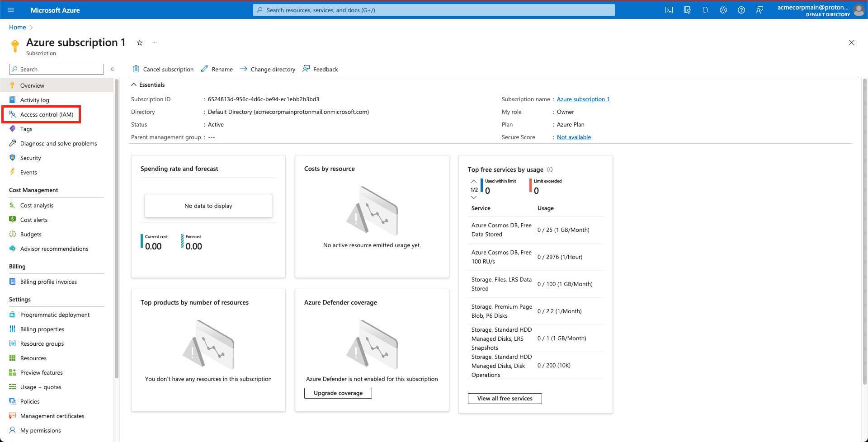This screenshot has height=442, width=868.
Task: Click the sidebar vertical scrollbar
Action: click(x=117, y=228)
